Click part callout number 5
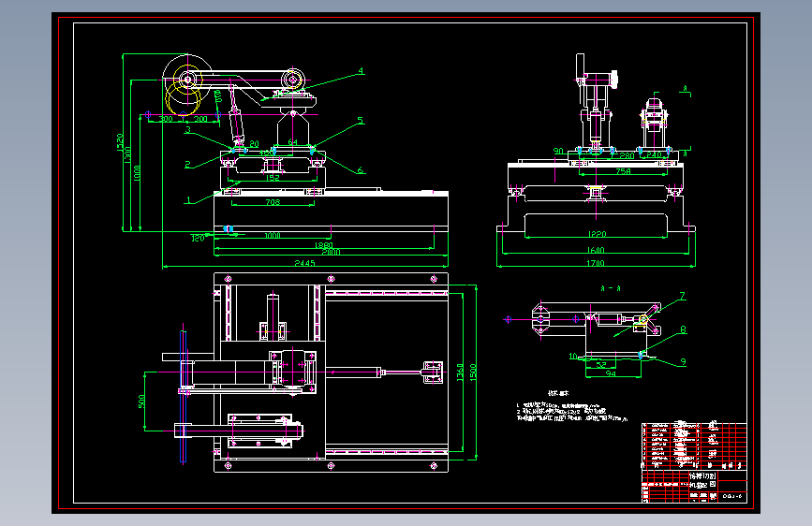Viewport: 812px width, 526px height. 361,121
